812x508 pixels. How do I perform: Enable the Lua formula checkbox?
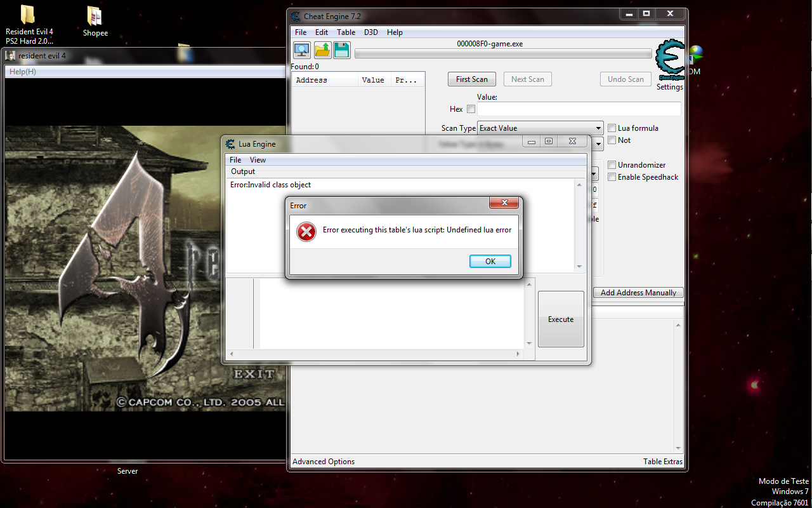point(612,128)
